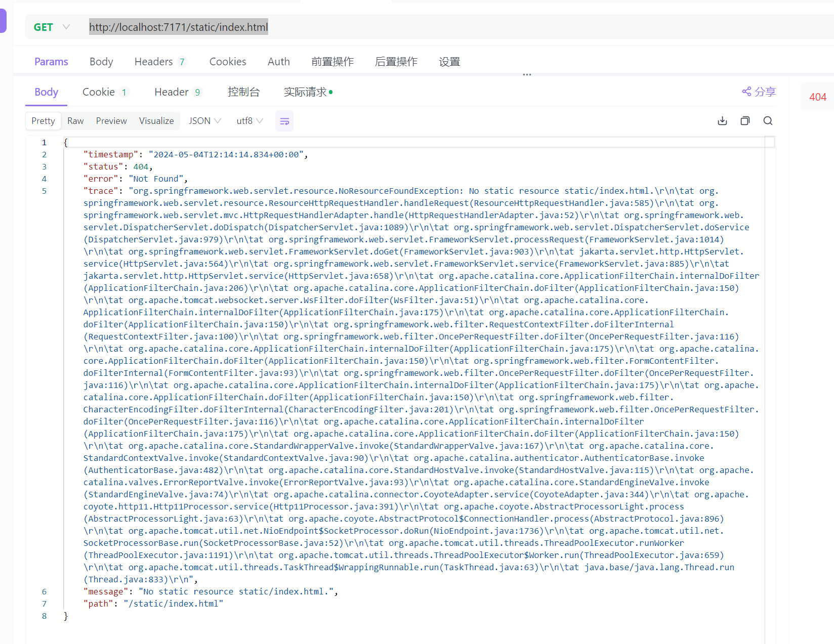Screen dimensions: 834x644
Task: Open the request Body tab
Action: (101, 62)
